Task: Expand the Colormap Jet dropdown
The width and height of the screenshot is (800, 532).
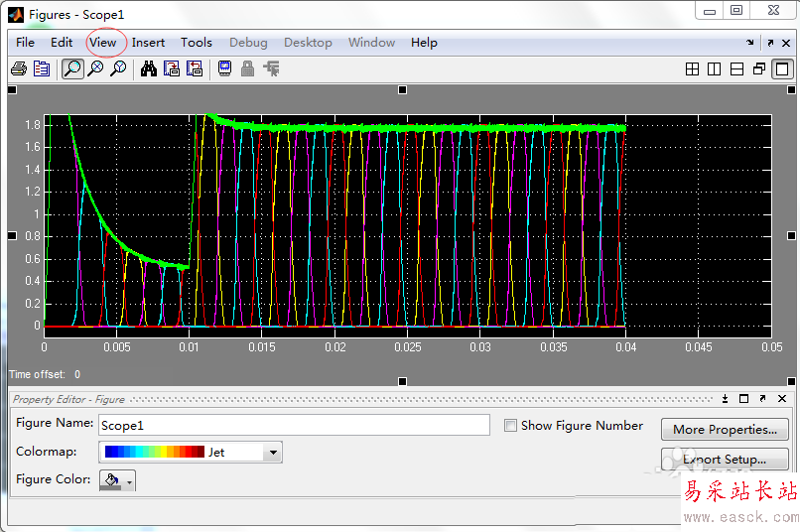Action: (x=274, y=453)
